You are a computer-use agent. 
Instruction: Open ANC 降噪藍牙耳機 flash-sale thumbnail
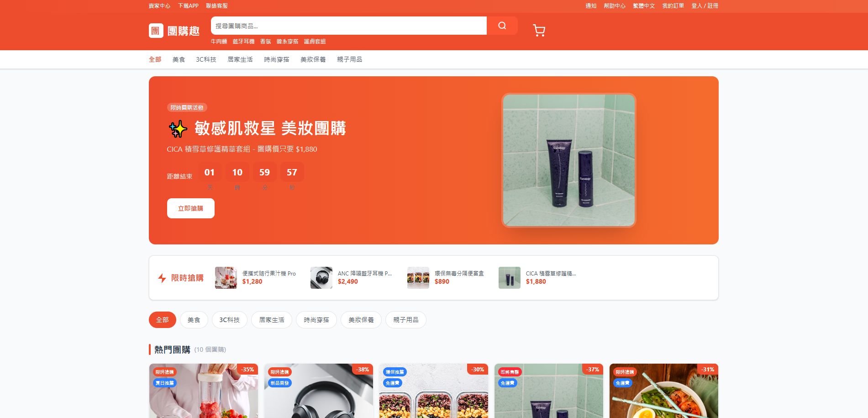[321, 278]
